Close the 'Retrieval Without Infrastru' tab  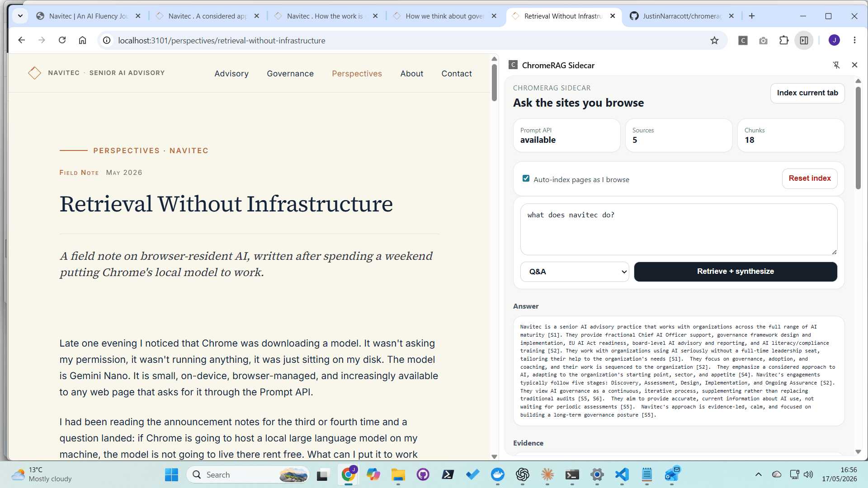point(613,16)
